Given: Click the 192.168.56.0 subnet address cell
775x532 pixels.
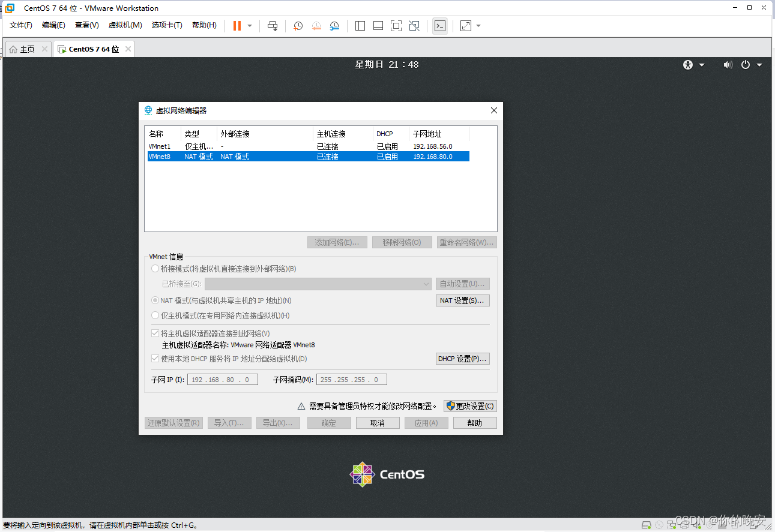Looking at the screenshot, I should tap(433, 146).
